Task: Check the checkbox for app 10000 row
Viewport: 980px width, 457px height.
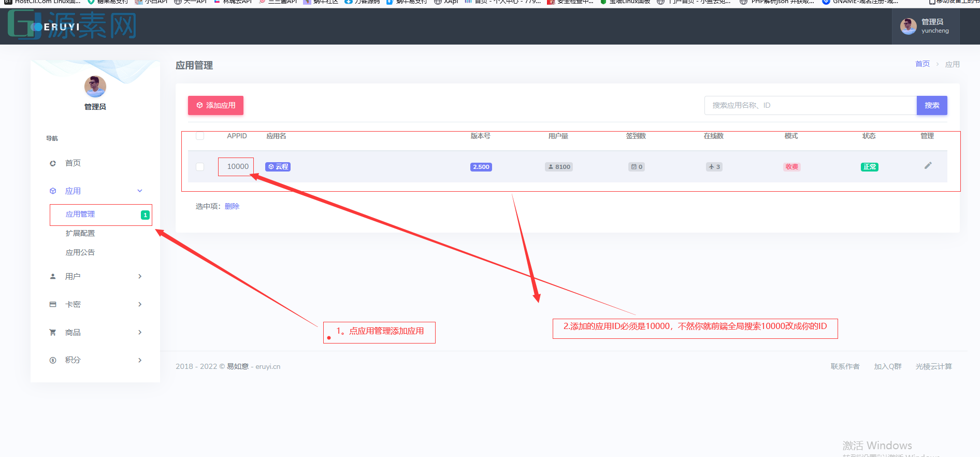Action: tap(200, 167)
